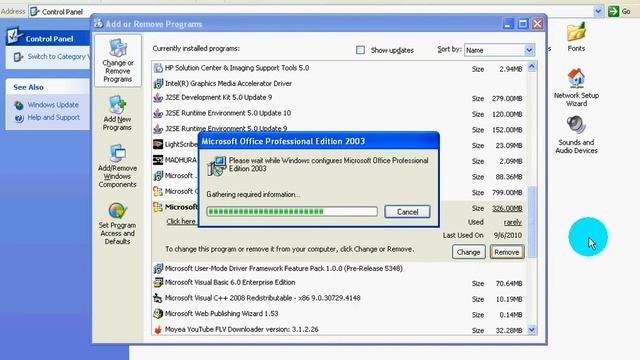Select J2SE Development Kit 5.0 Update 9 row
640x360 pixels.
coord(339,98)
